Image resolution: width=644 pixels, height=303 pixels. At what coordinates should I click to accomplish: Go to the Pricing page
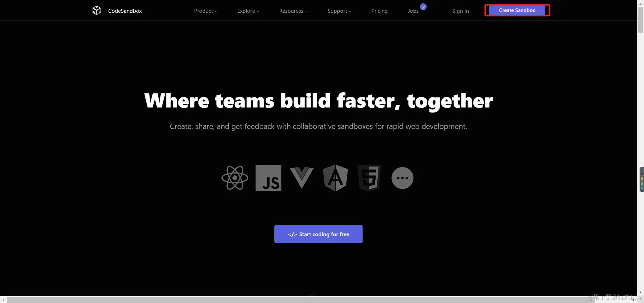pos(379,11)
